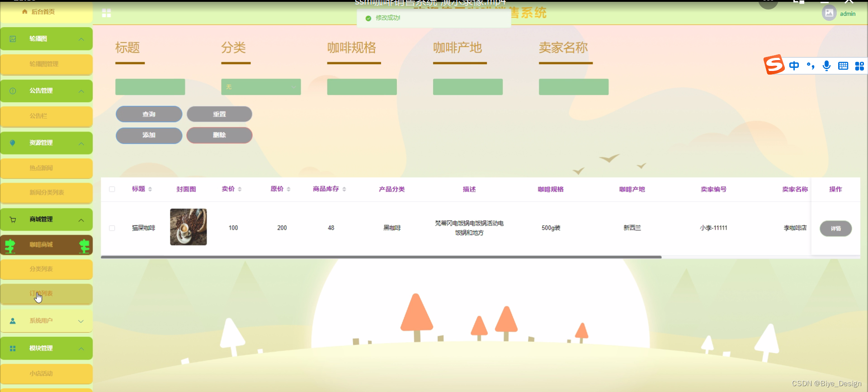Click the 猫屎咖啡 title cell

pos(143,228)
